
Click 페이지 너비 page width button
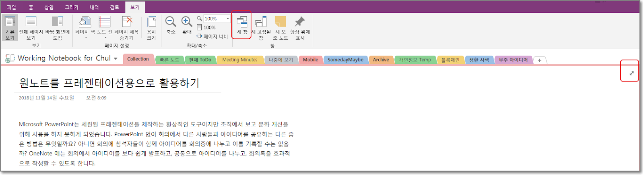(x=212, y=36)
